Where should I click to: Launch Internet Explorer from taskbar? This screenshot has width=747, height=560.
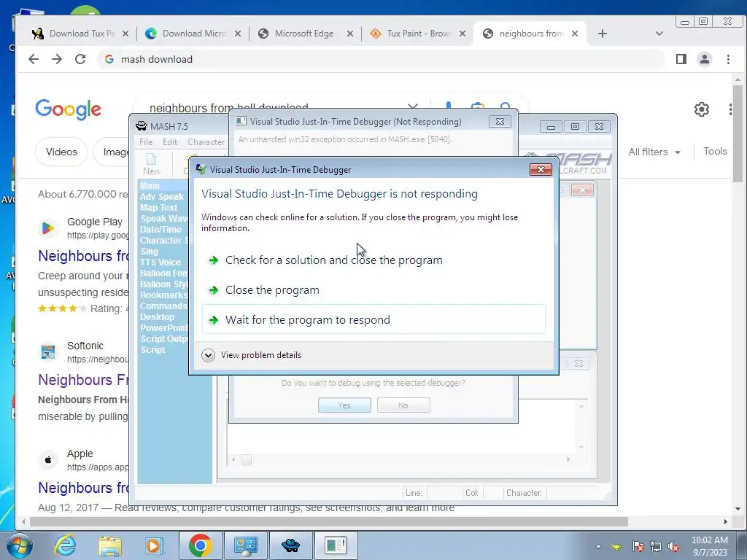[x=65, y=545]
